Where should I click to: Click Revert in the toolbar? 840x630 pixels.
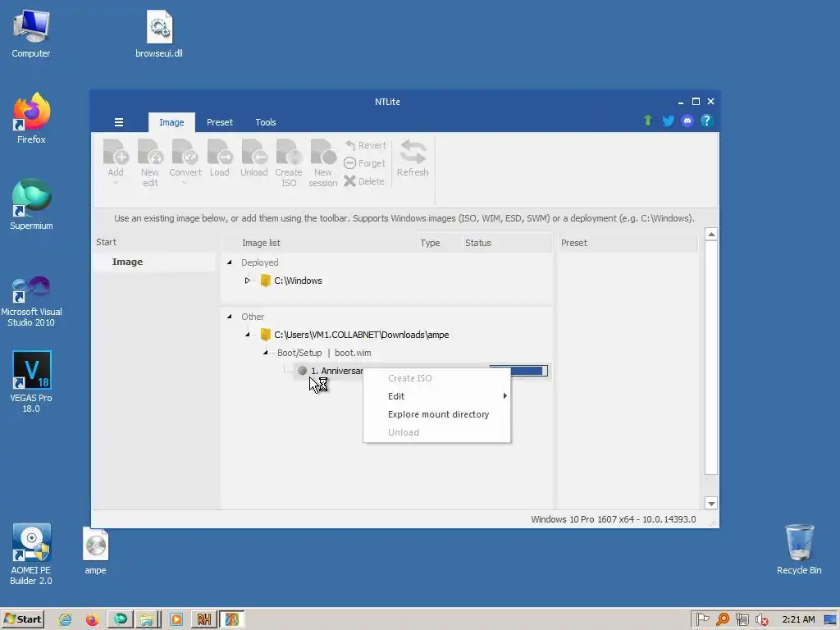(x=365, y=145)
